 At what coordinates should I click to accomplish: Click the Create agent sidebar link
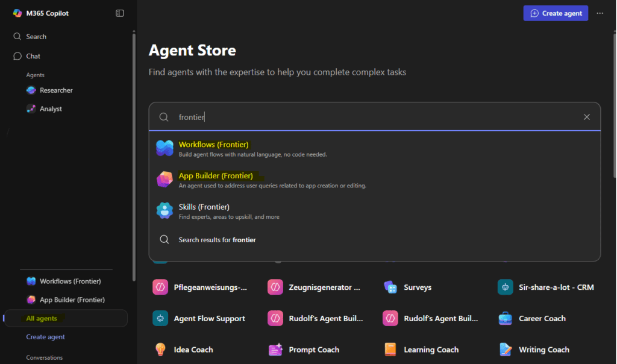(45, 337)
